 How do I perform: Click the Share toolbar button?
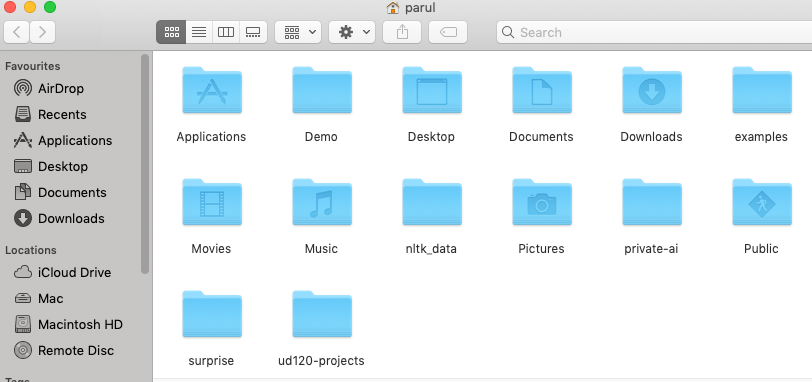click(402, 32)
